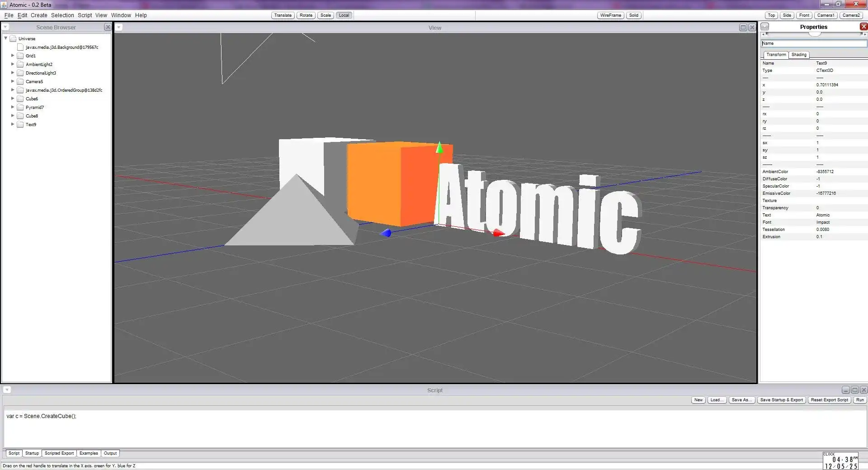Click the clock widget
Image resolution: width=868 pixels, height=470 pixels.
point(840,461)
